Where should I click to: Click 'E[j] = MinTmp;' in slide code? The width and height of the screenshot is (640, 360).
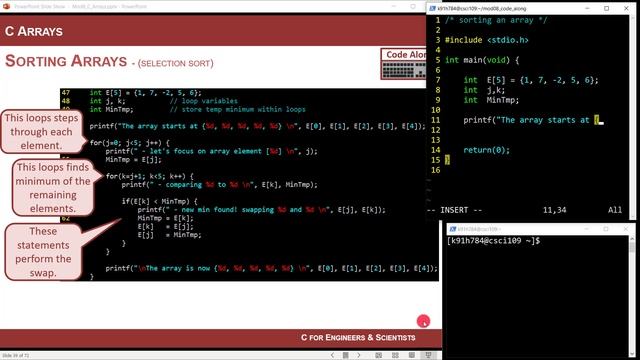tap(169, 235)
